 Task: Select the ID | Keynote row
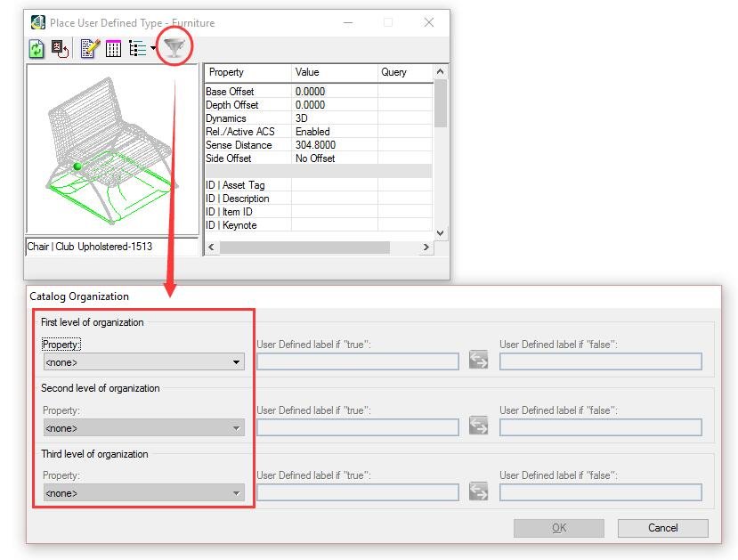(319, 225)
